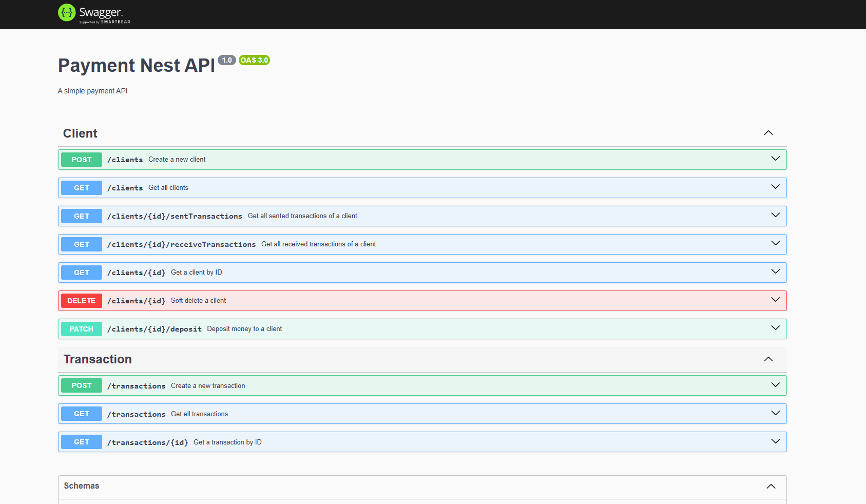Expand the DELETE /clients/{id} operation

[775, 300]
